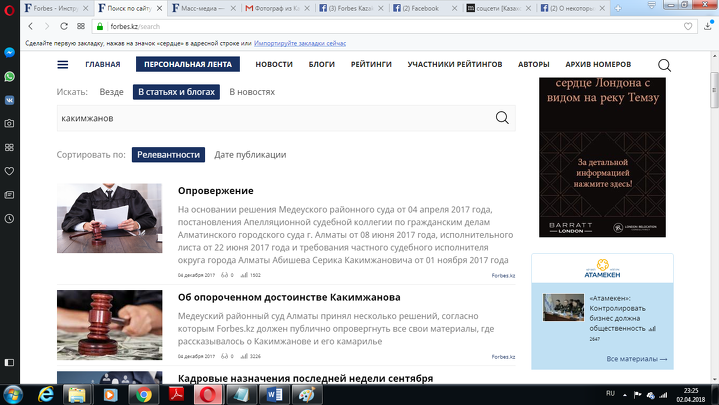
Task: Switch to 'Масс-медиа' tab
Action: (x=203, y=8)
